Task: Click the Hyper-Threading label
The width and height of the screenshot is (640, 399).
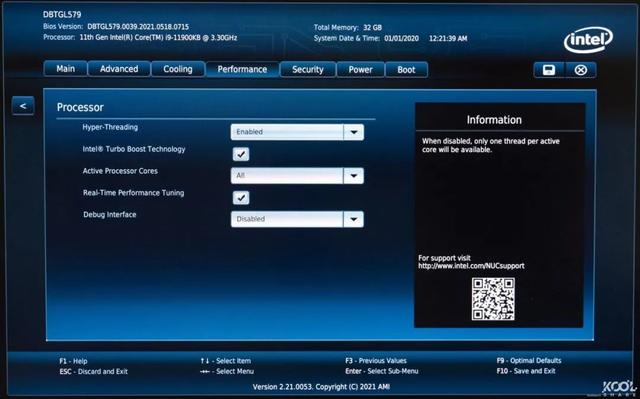Action: [x=110, y=127]
